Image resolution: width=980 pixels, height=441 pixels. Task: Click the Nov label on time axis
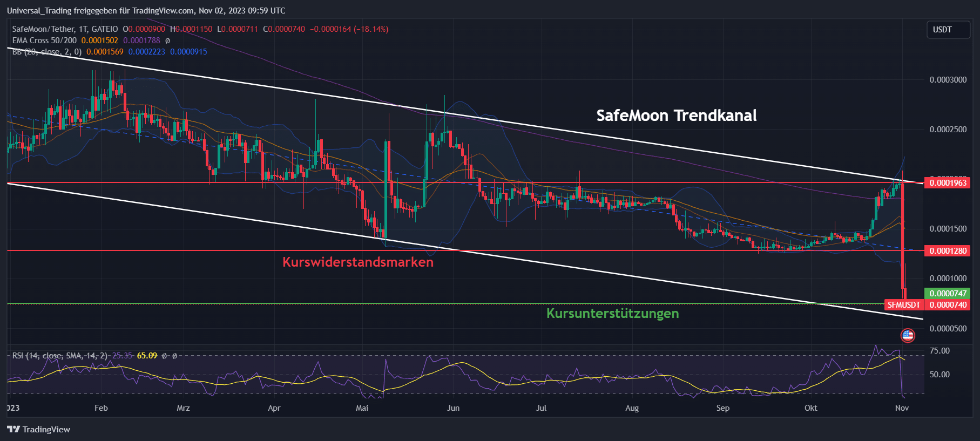(x=902, y=408)
